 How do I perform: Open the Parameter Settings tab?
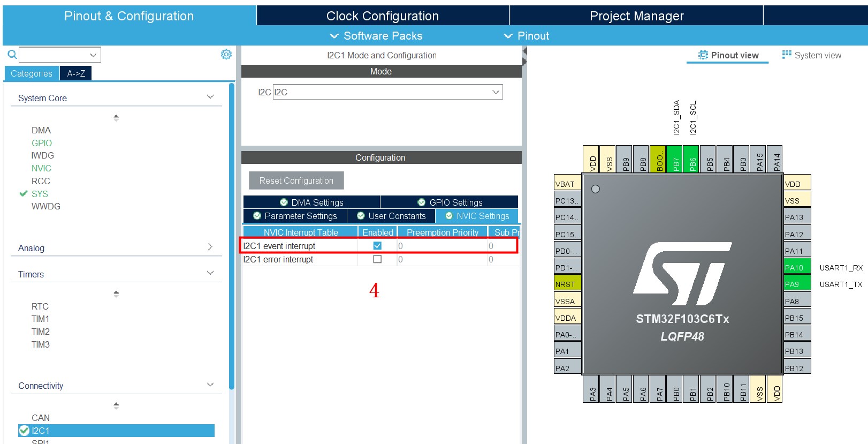pyautogui.click(x=295, y=216)
